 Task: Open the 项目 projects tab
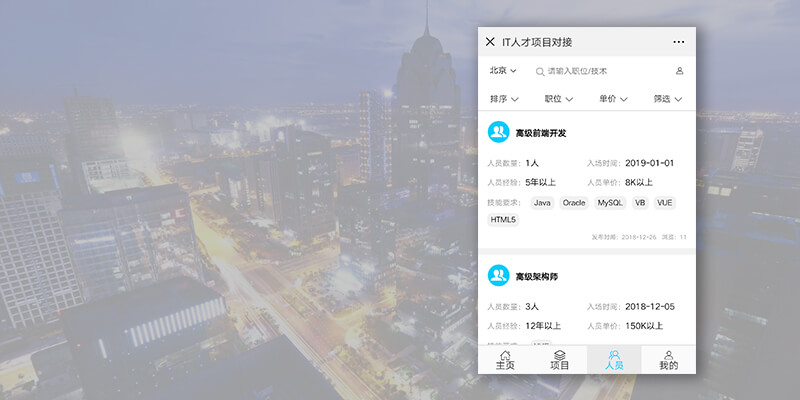point(560,360)
